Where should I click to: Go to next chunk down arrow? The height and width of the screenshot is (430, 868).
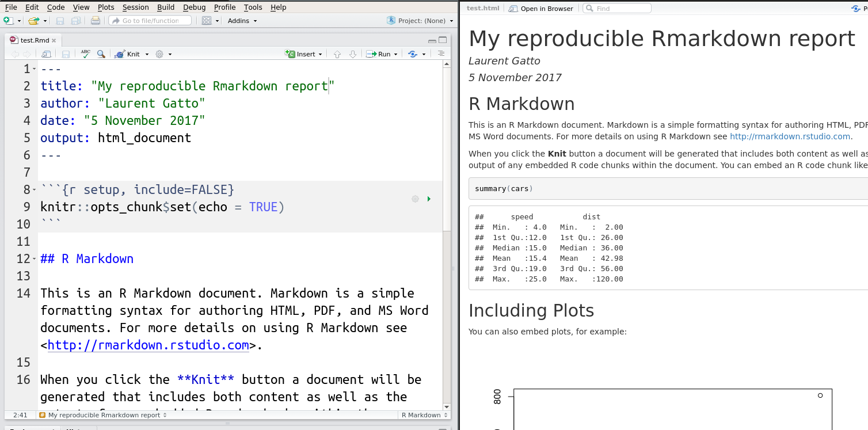pyautogui.click(x=353, y=54)
